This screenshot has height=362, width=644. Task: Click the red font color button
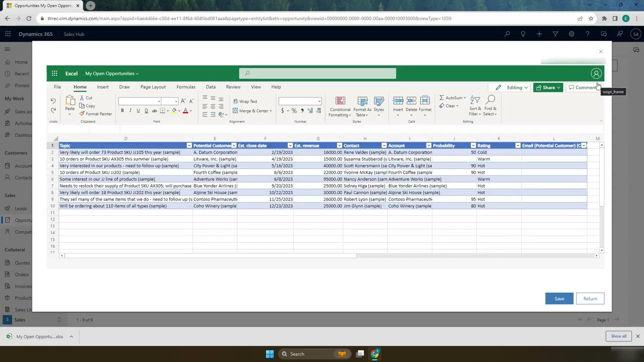[x=185, y=111]
